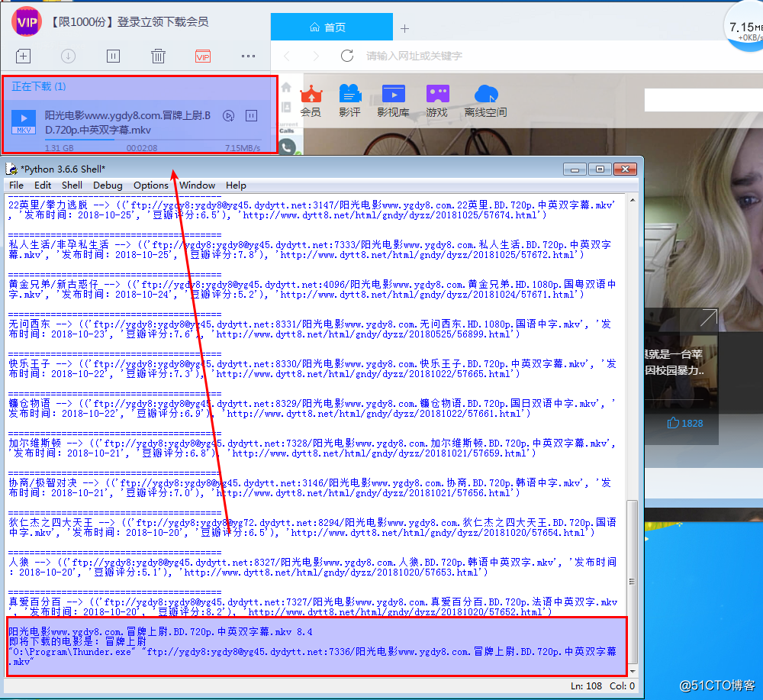The image size is (763, 700).
Task: Click the 7.15MB speed floating ball
Action: point(745,27)
